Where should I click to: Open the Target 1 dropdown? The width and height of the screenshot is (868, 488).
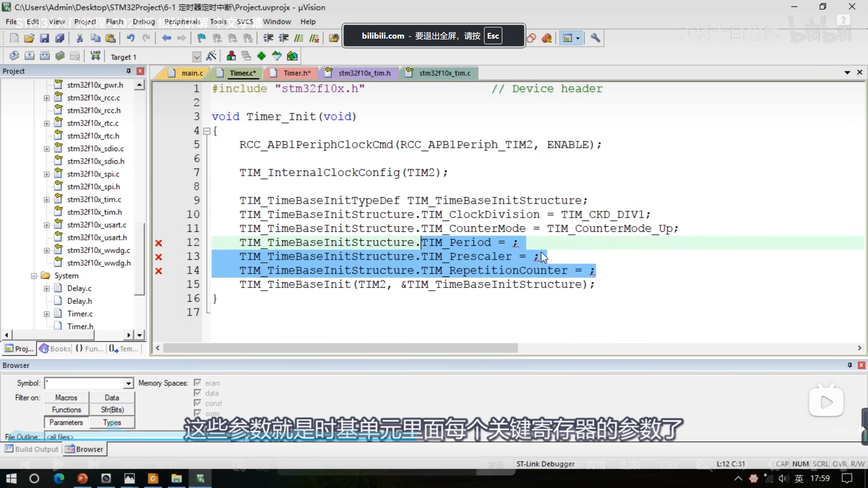pos(197,57)
